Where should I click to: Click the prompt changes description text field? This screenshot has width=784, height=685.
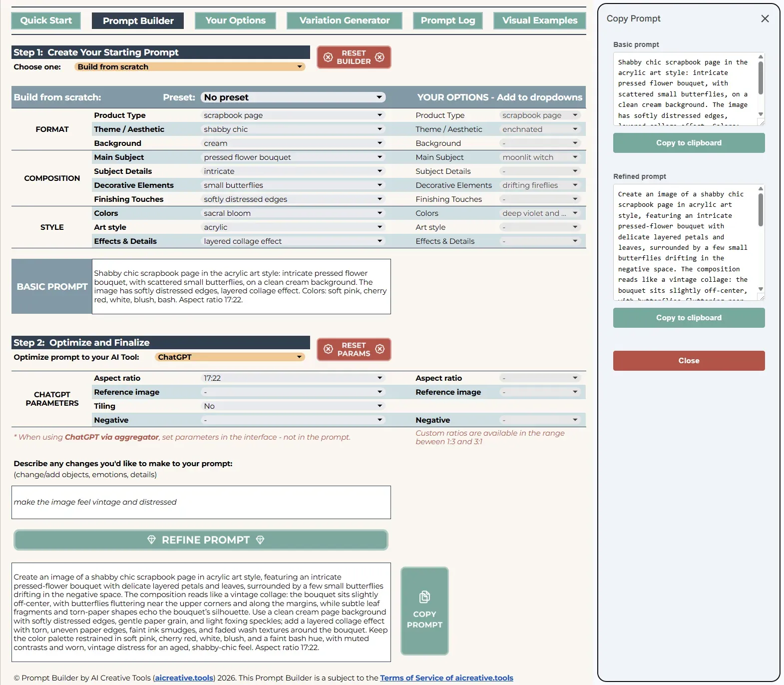(x=201, y=502)
